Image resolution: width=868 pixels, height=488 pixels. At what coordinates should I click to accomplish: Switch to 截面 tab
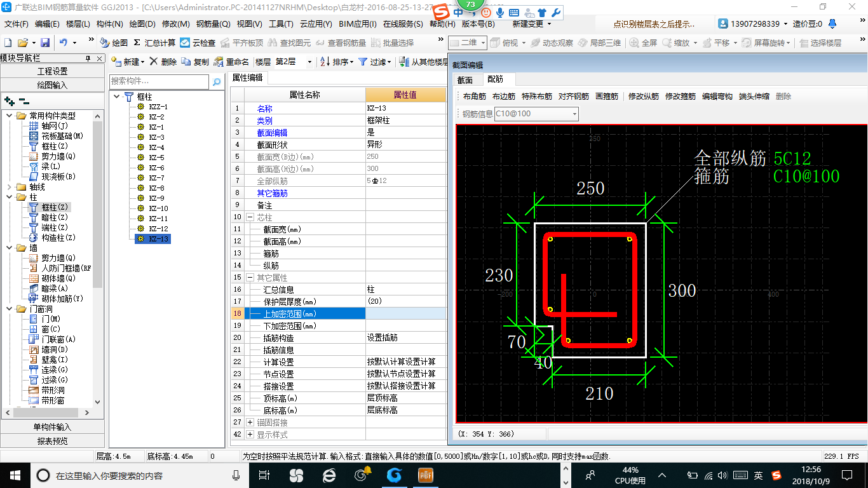point(465,80)
